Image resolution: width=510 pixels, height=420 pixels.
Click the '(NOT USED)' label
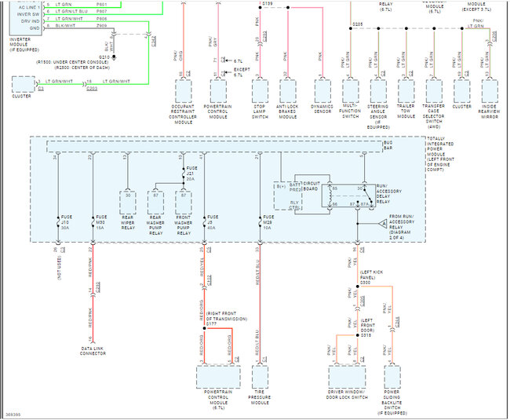59,268
